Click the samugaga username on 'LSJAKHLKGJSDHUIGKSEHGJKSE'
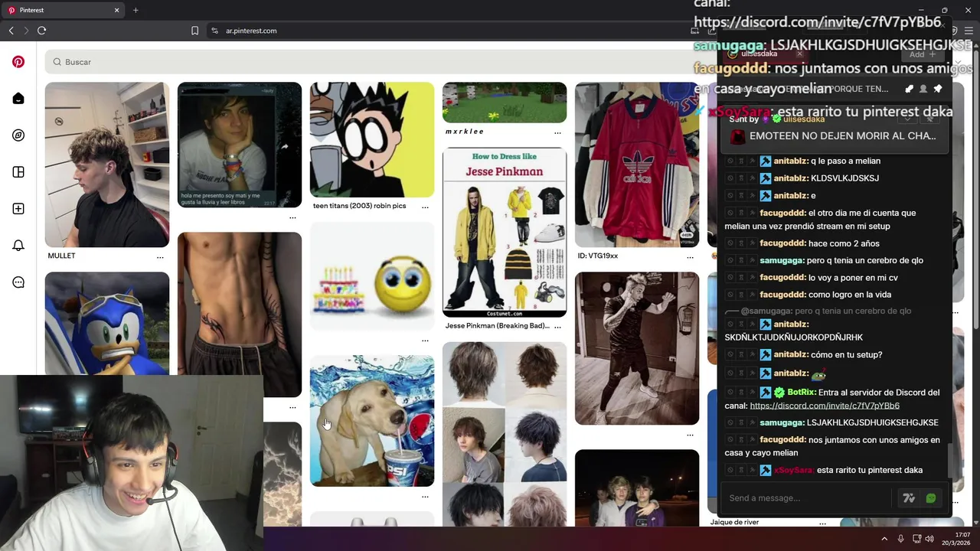Screen dimensions: 980x551 click(781, 422)
